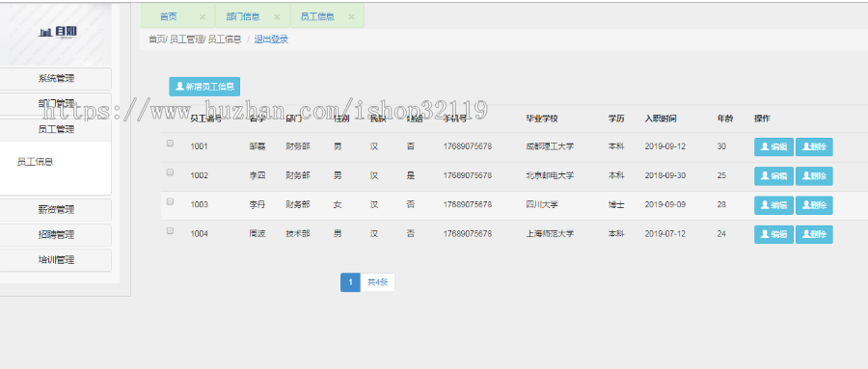Delete employee 1003 record
The image size is (868, 369).
point(814,205)
